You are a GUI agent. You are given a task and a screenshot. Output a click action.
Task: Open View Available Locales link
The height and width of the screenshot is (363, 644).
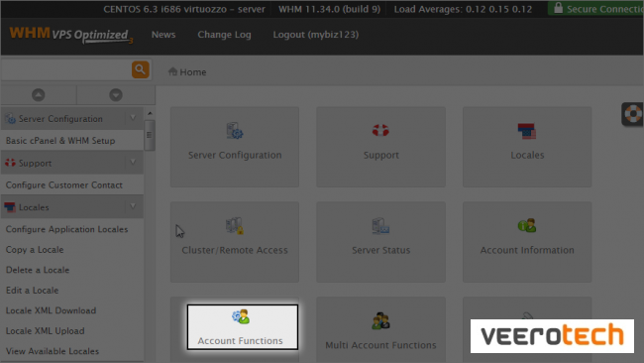(53, 351)
